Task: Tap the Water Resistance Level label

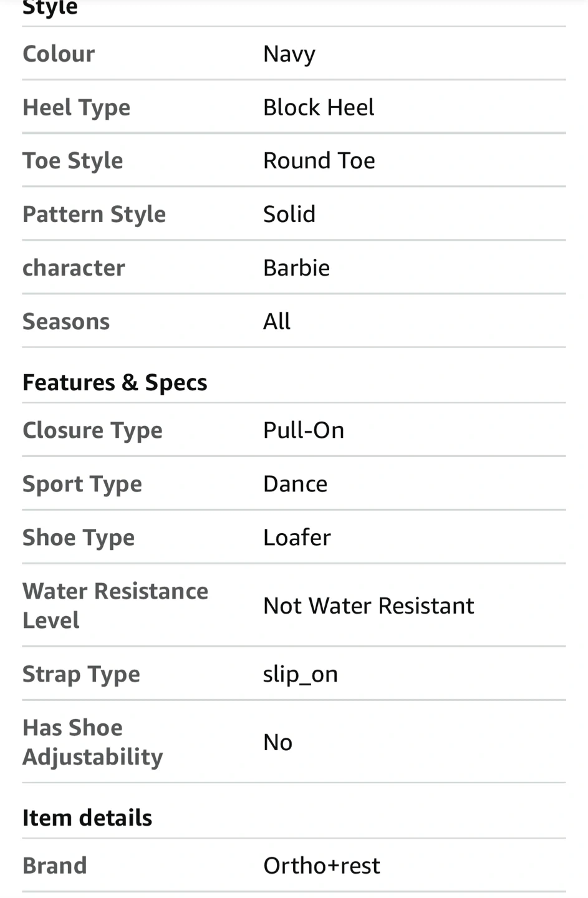Action: [115, 606]
